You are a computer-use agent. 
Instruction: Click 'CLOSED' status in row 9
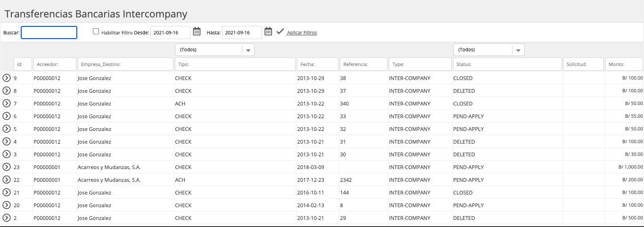[x=462, y=78]
